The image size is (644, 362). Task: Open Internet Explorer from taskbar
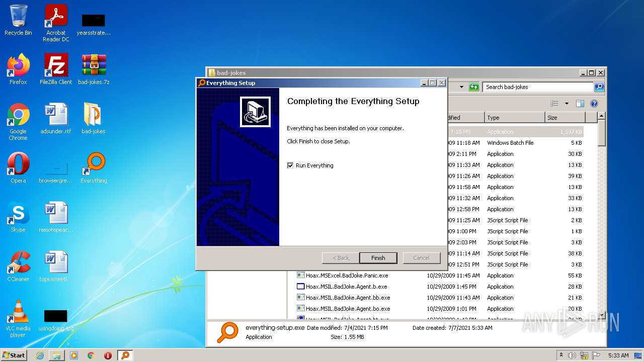pos(40,355)
